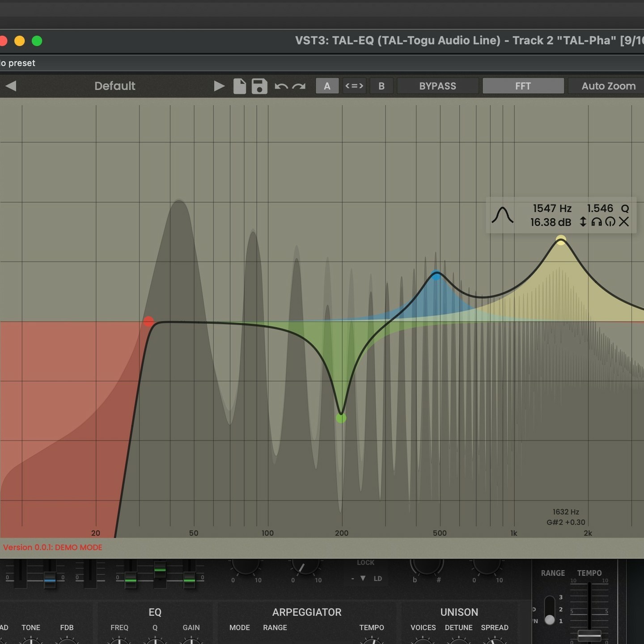The width and height of the screenshot is (644, 644).
Task: Edit the 1.546 Q value
Action: point(600,208)
